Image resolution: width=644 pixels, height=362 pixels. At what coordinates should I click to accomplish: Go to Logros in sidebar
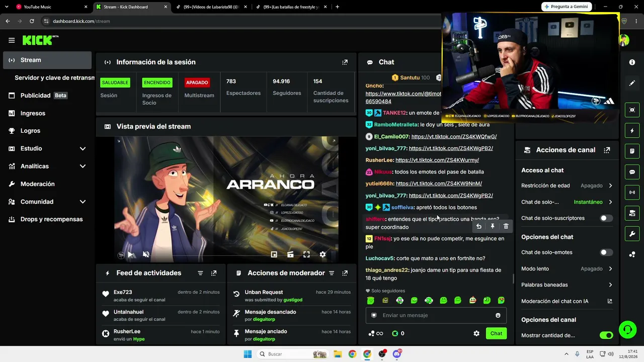[x=47, y=131]
